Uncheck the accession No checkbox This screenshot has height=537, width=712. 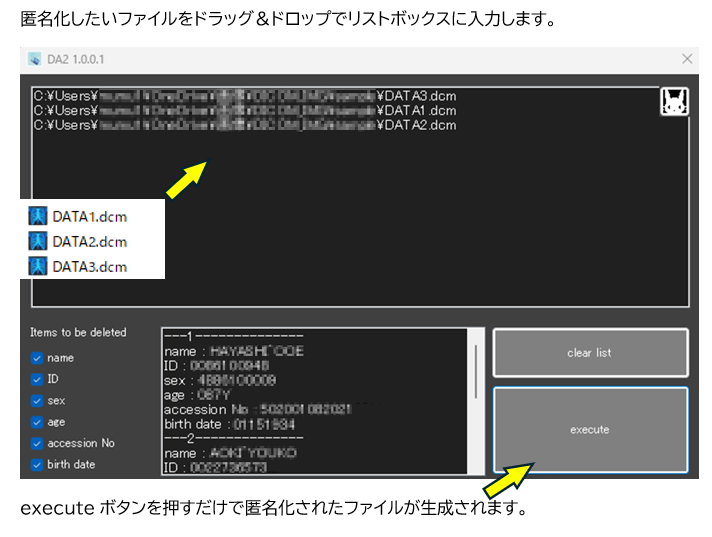point(37,443)
